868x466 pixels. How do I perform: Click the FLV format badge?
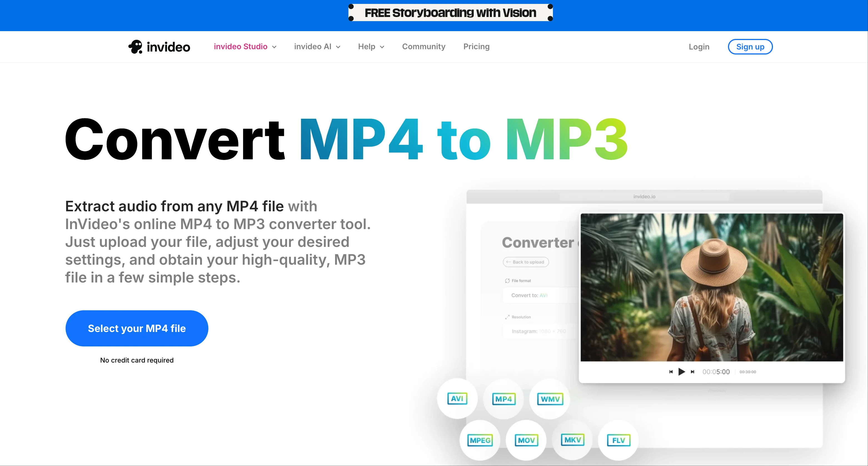coord(618,440)
